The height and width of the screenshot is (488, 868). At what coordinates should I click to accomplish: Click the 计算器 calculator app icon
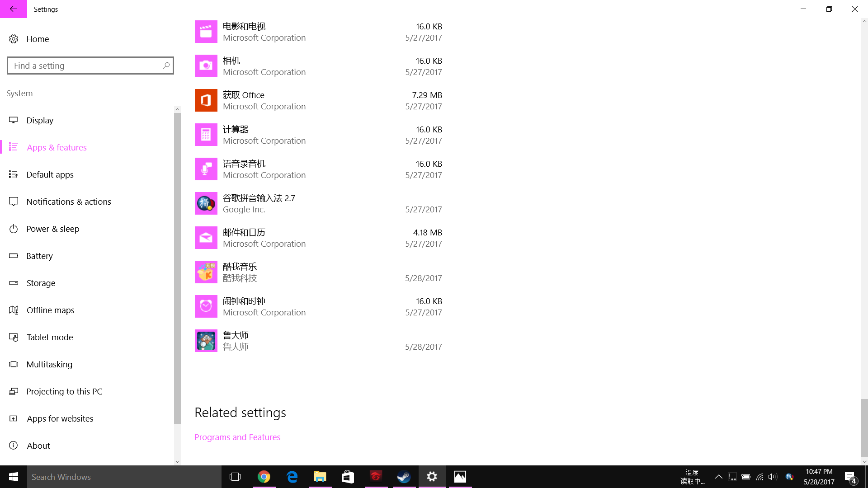click(206, 135)
